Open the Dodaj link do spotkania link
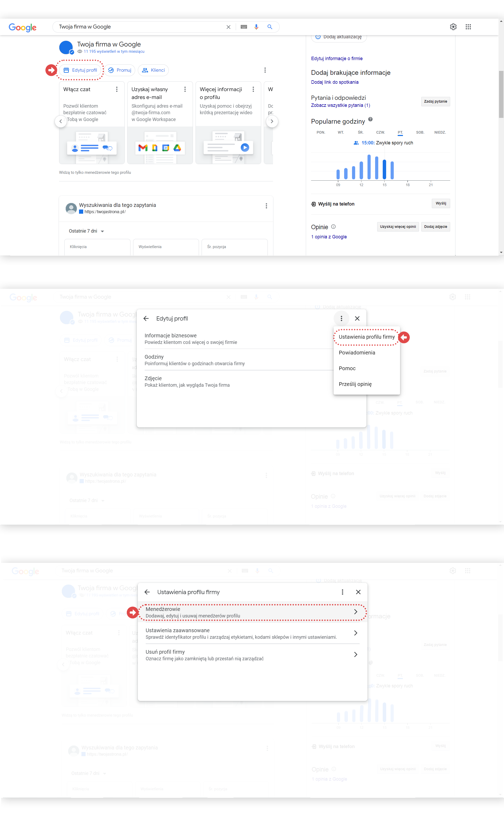This screenshot has width=504, height=817. 335,82
